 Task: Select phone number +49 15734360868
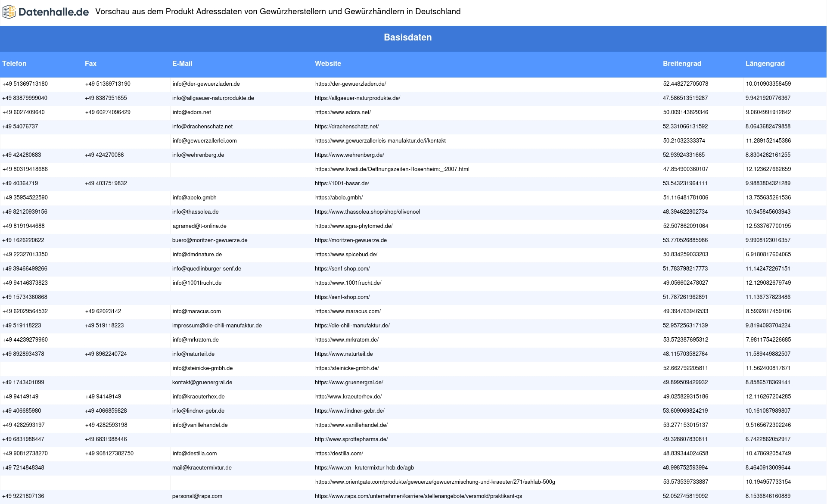pyautogui.click(x=25, y=297)
